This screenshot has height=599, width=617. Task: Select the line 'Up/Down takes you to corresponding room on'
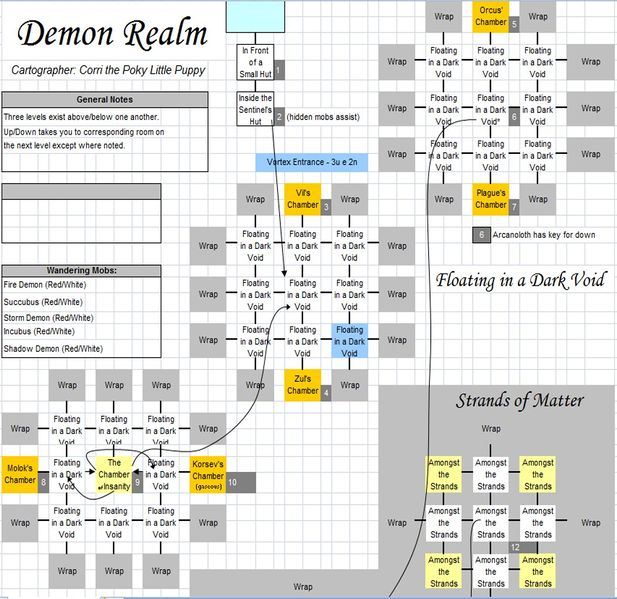[84, 132]
